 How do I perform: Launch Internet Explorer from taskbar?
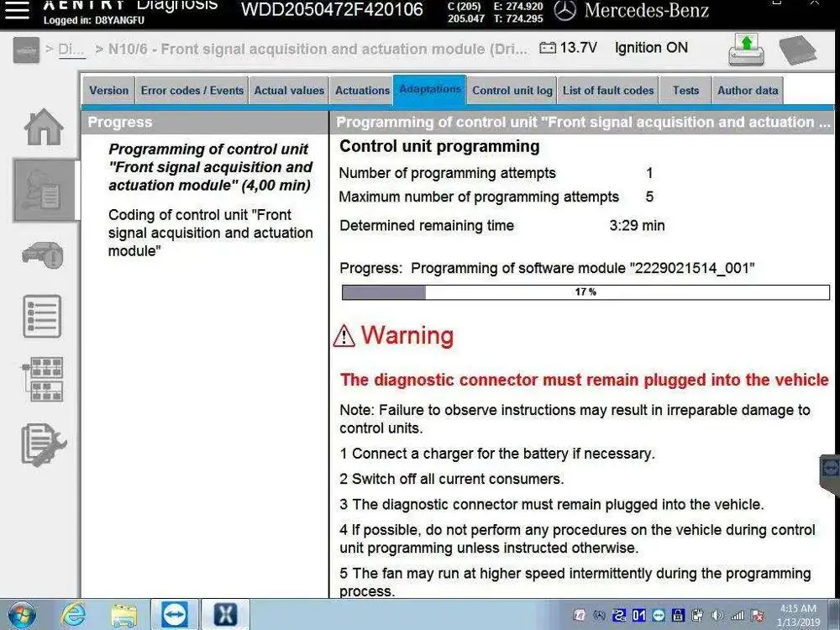click(73, 614)
